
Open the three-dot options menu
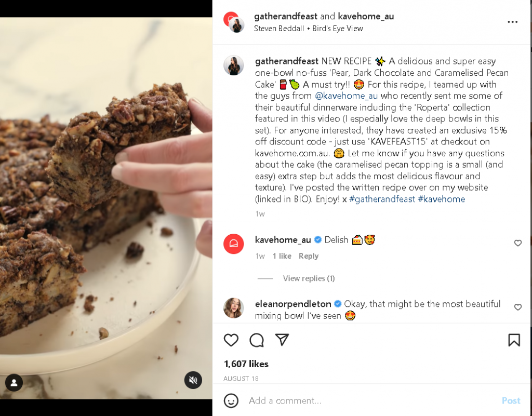point(513,22)
